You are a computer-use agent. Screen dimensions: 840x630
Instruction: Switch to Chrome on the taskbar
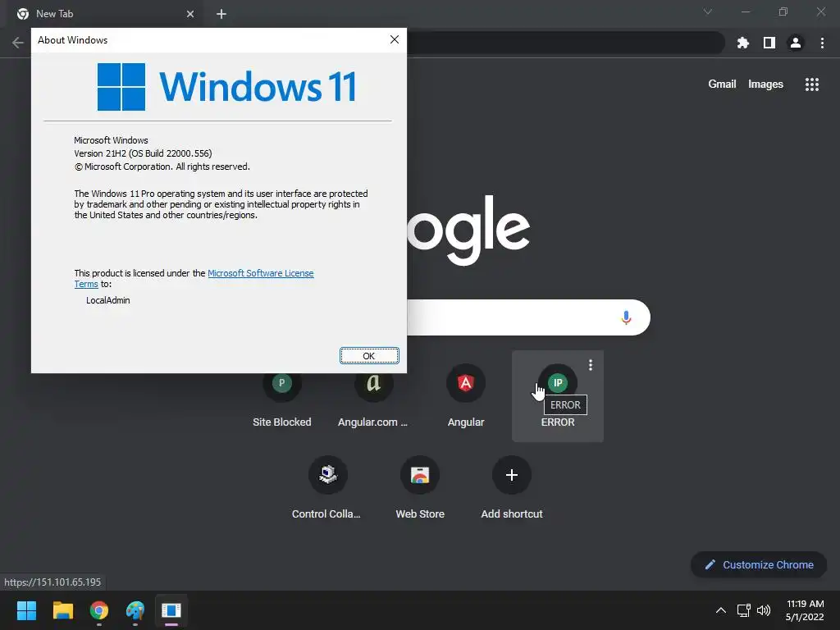(x=99, y=610)
